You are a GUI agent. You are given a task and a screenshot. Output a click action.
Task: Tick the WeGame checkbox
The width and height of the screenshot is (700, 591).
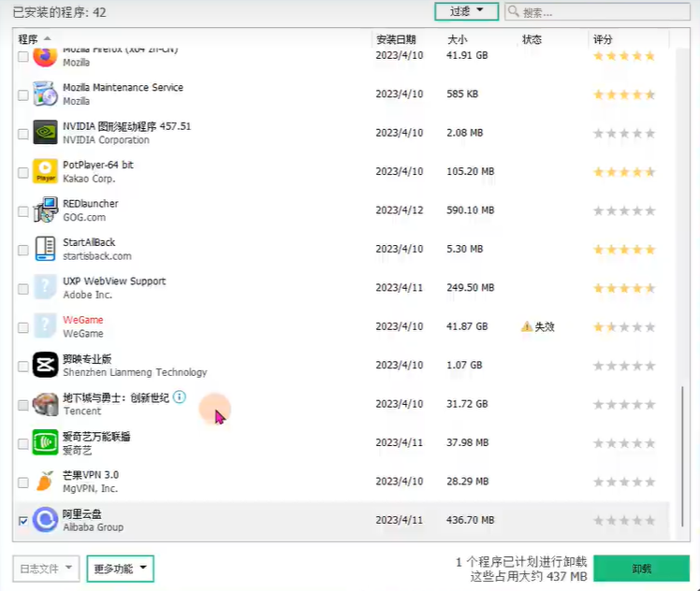[x=22, y=328]
